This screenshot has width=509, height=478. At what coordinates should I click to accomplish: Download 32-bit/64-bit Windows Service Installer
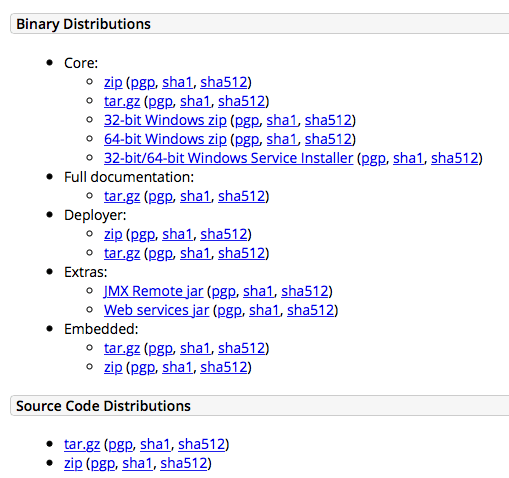pos(228,158)
